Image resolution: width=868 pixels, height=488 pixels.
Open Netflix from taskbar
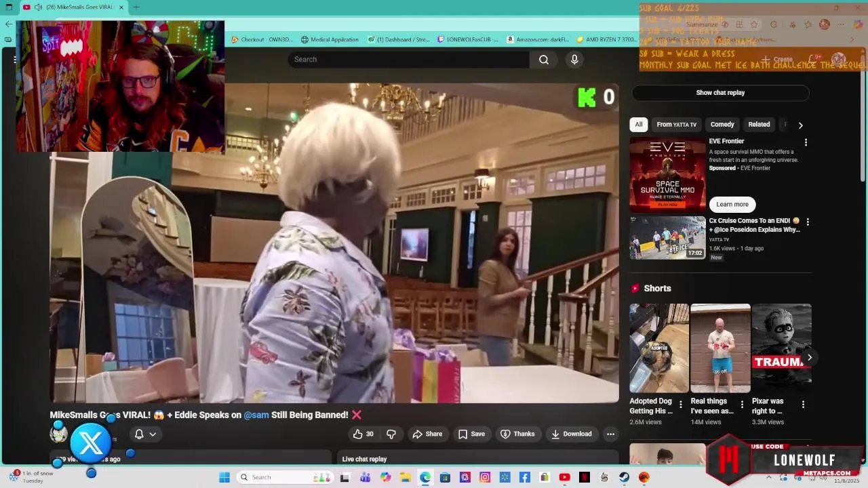tap(584, 477)
